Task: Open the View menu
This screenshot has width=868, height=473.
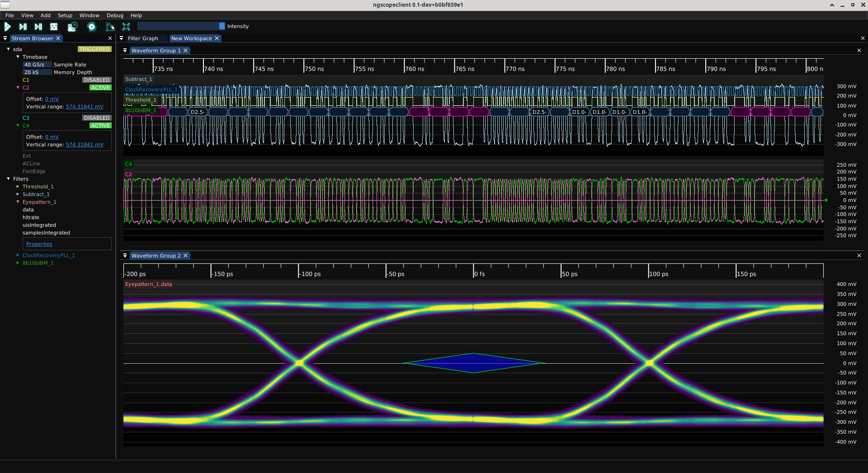Action: [27, 15]
